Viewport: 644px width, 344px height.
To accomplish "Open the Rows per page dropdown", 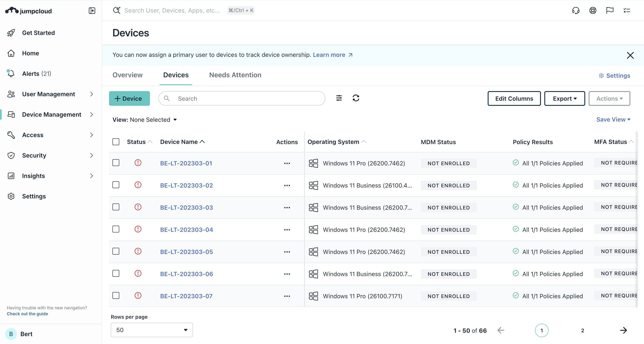I will coord(151,330).
